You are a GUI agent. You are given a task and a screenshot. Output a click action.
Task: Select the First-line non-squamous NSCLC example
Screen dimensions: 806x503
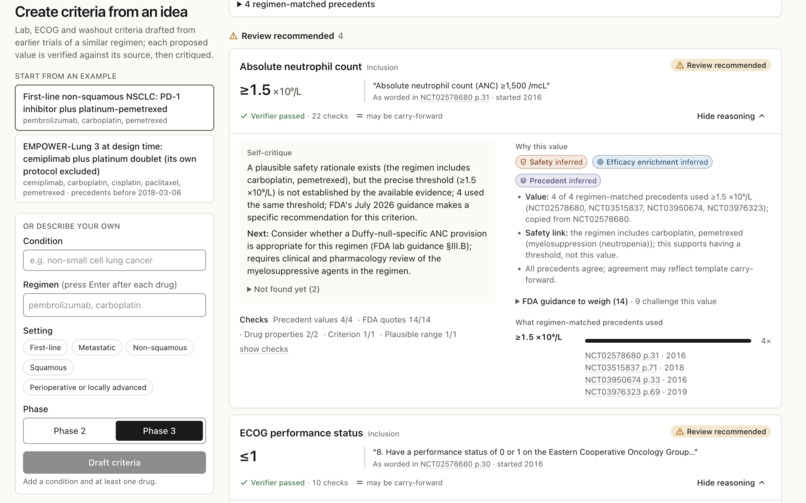click(x=114, y=108)
